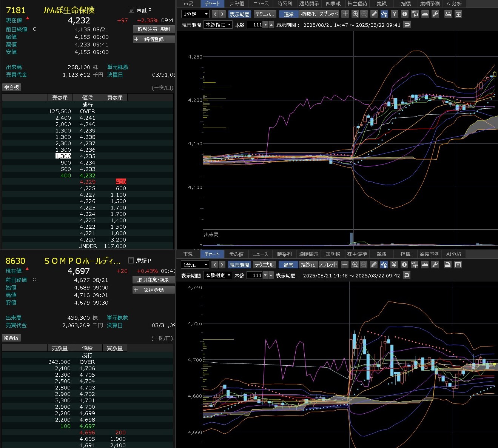Switch to the 歩み値 tab in top panel
498x448 pixels.
pyautogui.click(x=237, y=3)
